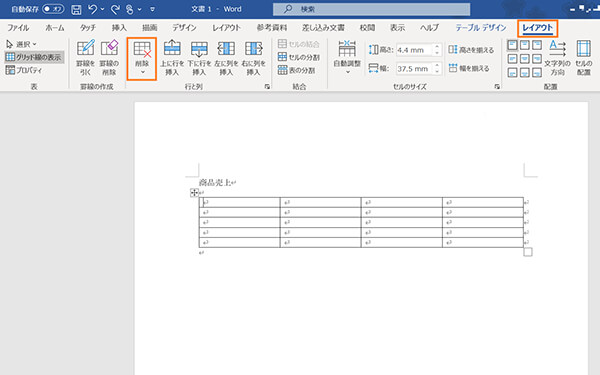Select align bottom-left cell alignment
The height and width of the screenshot is (375, 600).
(512, 72)
